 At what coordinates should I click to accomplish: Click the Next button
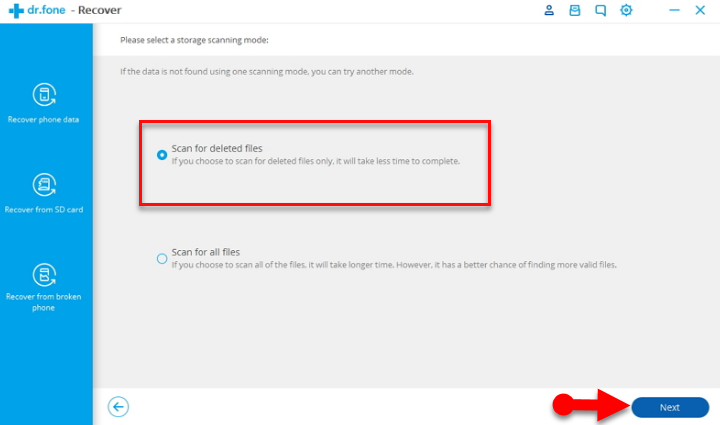(669, 407)
